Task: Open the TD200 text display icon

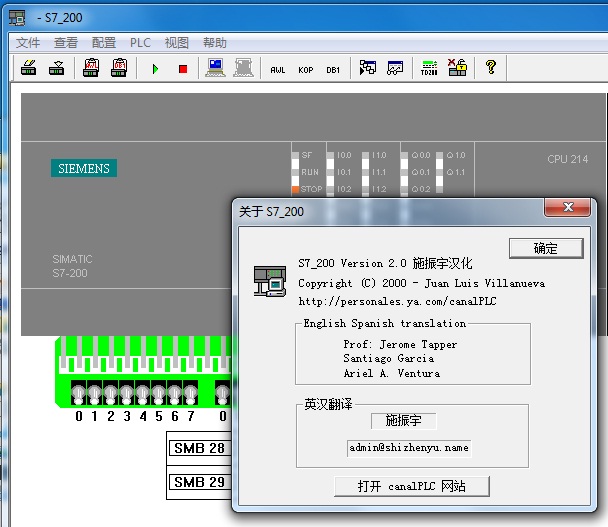Action: click(x=429, y=68)
